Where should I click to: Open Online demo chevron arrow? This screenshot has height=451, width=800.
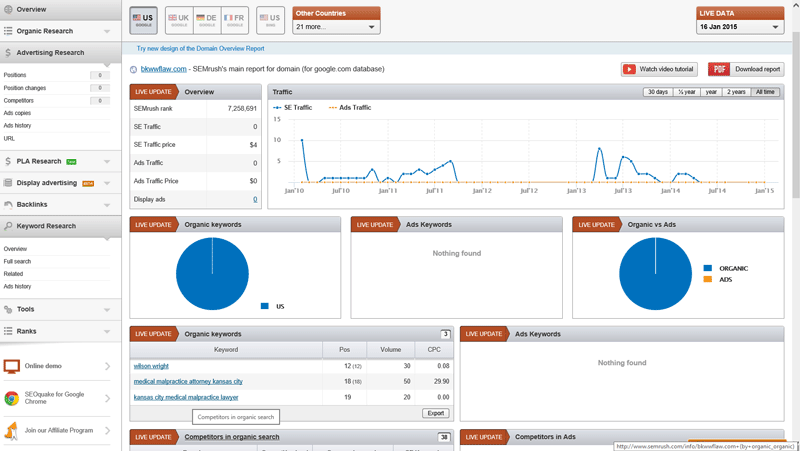(x=107, y=366)
